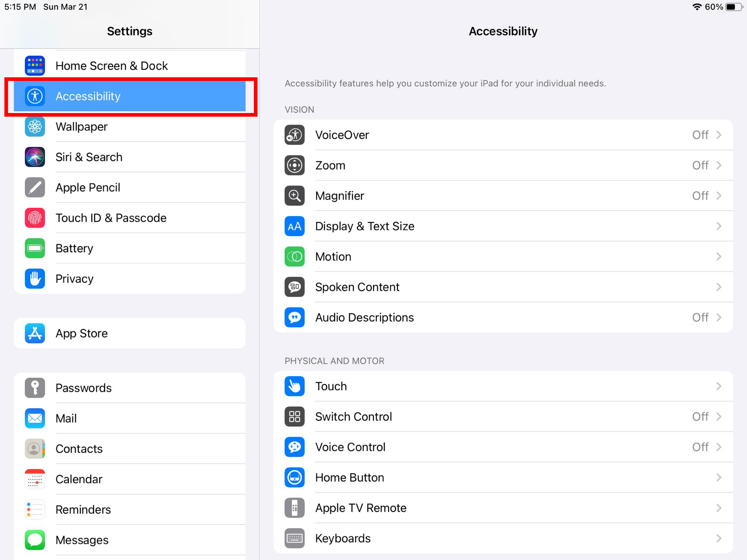The height and width of the screenshot is (560, 747).
Task: Tap the Siri & Search icon
Action: (35, 157)
